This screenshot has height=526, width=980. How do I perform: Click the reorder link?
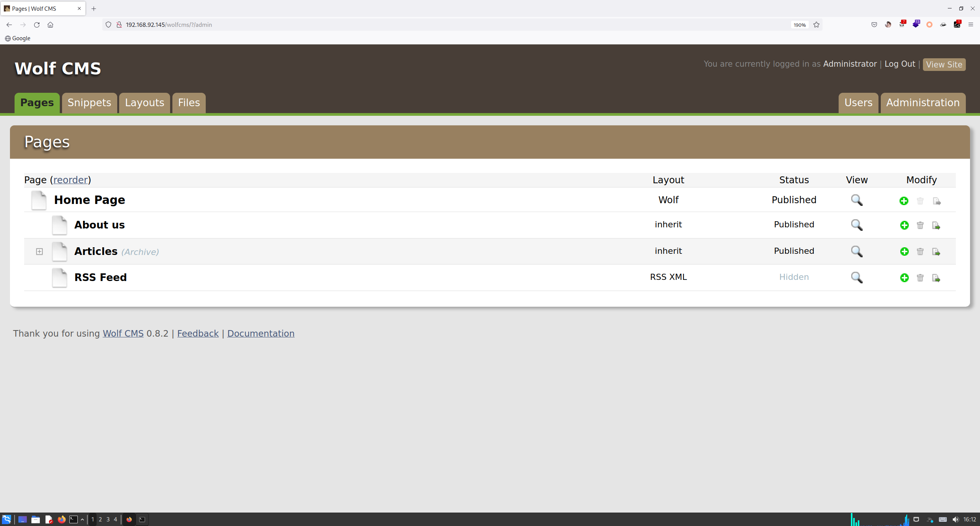(x=70, y=180)
